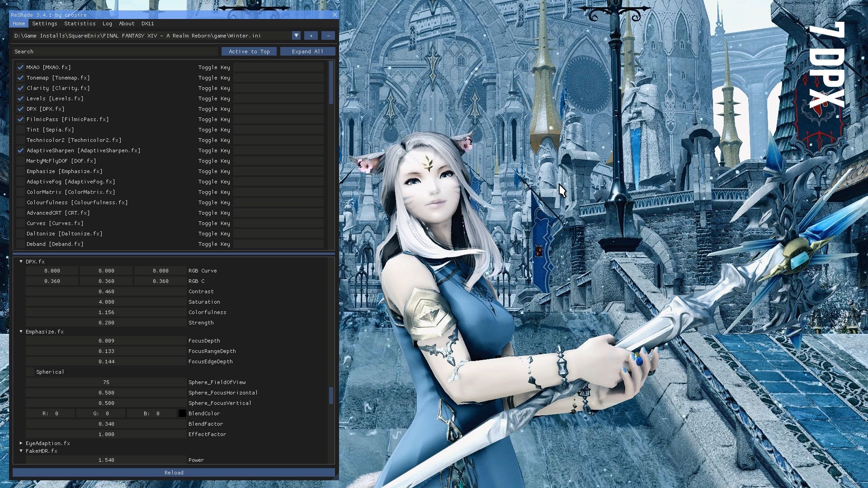The width and height of the screenshot is (868, 488).
Task: Select the ColorMatrix [ColorMatrix.fx] row
Action: (x=71, y=192)
